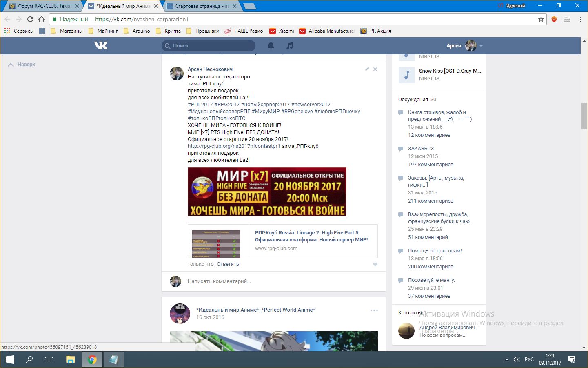
Task: Open the Обсуждения section header
Action: click(x=413, y=100)
